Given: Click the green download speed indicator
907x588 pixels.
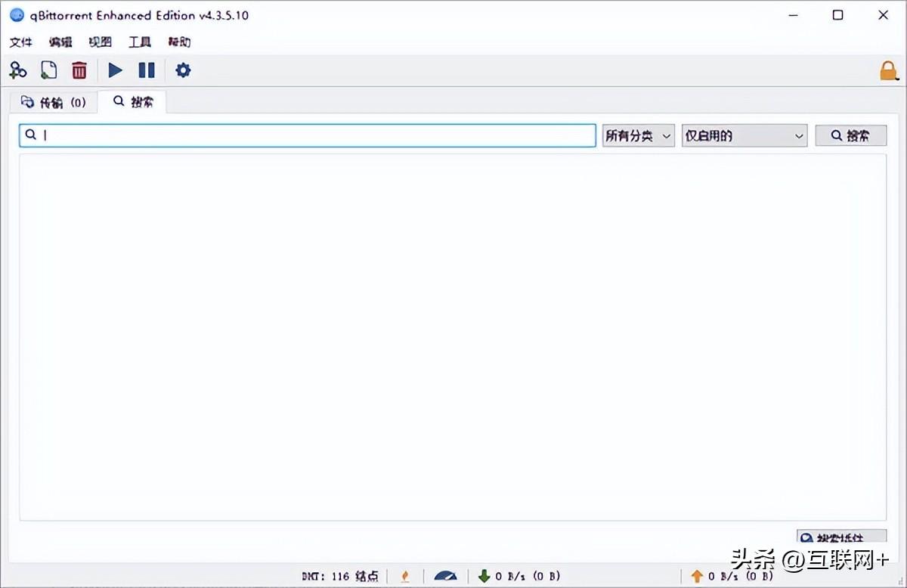Looking at the screenshot, I should point(519,577).
